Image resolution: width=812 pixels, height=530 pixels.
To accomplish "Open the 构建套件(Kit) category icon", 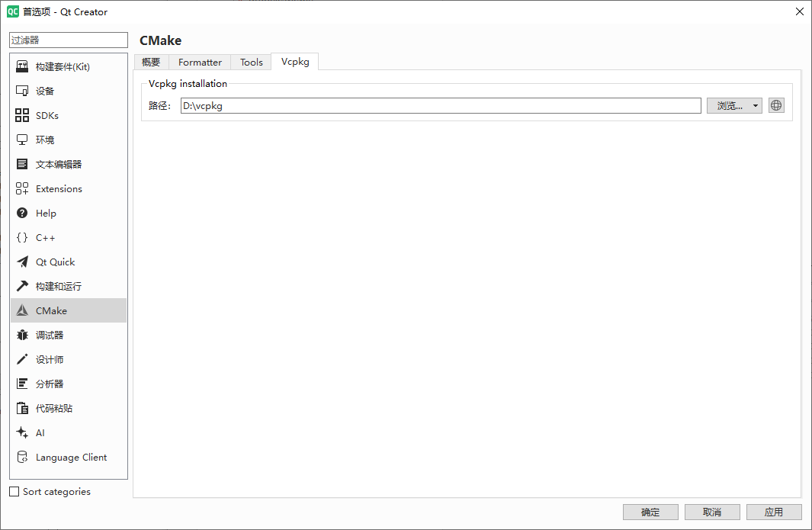I will click(x=22, y=67).
